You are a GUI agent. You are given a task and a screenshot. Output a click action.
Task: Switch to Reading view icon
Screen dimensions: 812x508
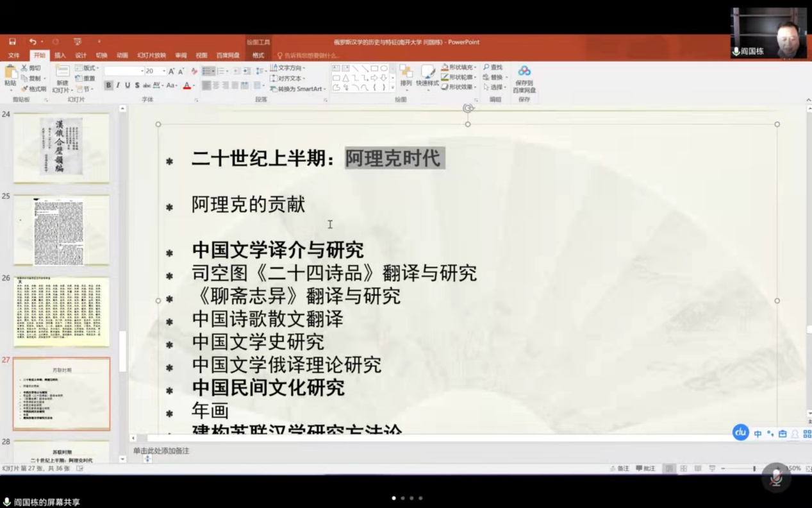(698, 469)
